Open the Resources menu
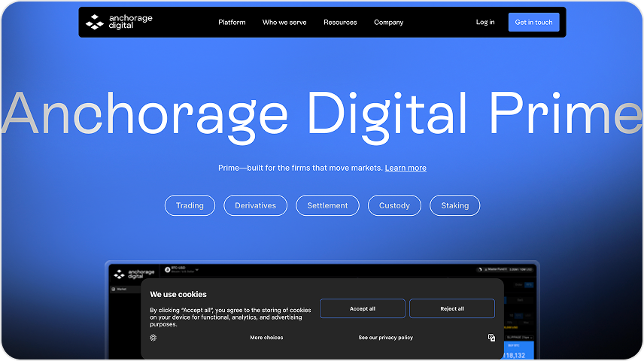This screenshot has height=361, width=644. click(340, 22)
